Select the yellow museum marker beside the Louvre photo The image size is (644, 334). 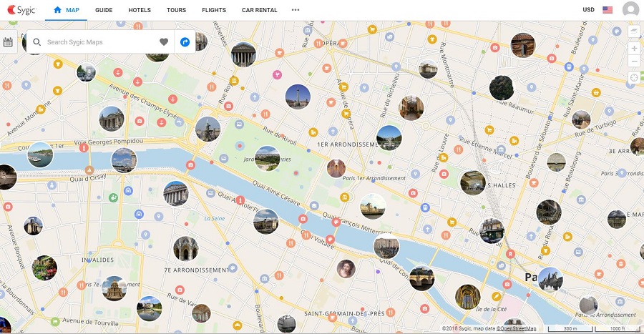click(345, 197)
